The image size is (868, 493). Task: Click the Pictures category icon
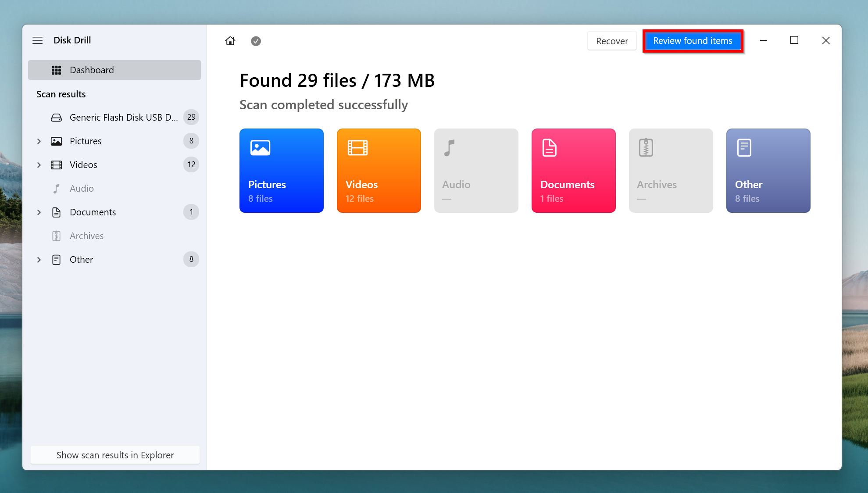coord(281,171)
